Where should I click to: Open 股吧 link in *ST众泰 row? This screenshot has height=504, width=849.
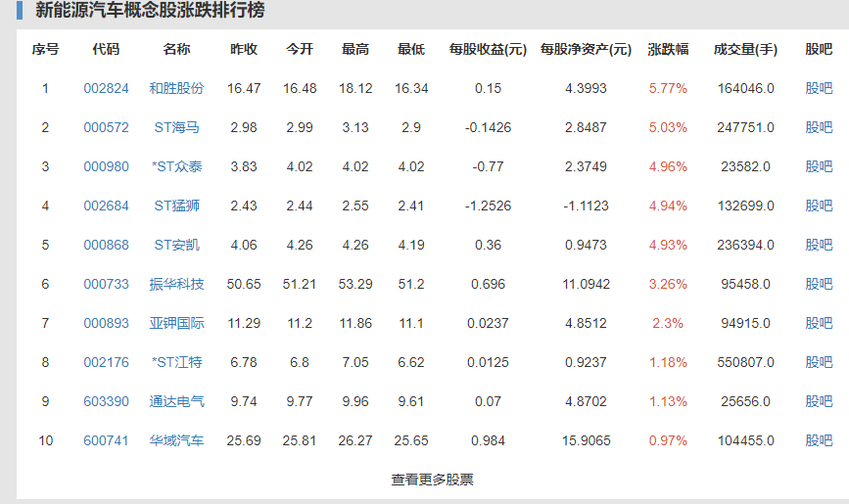click(819, 166)
